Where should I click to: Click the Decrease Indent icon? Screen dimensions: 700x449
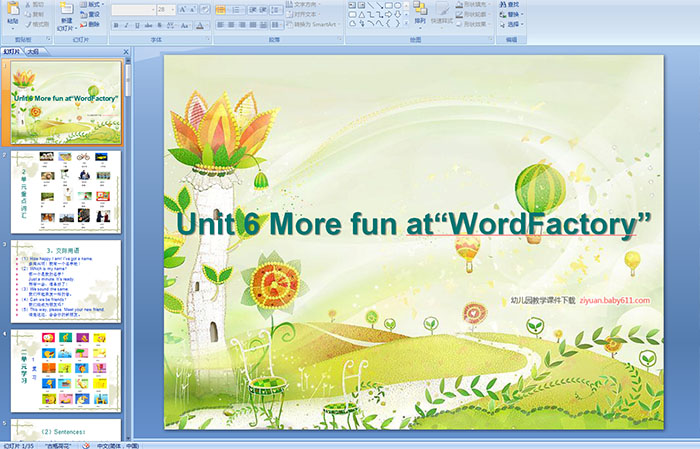[252, 9]
